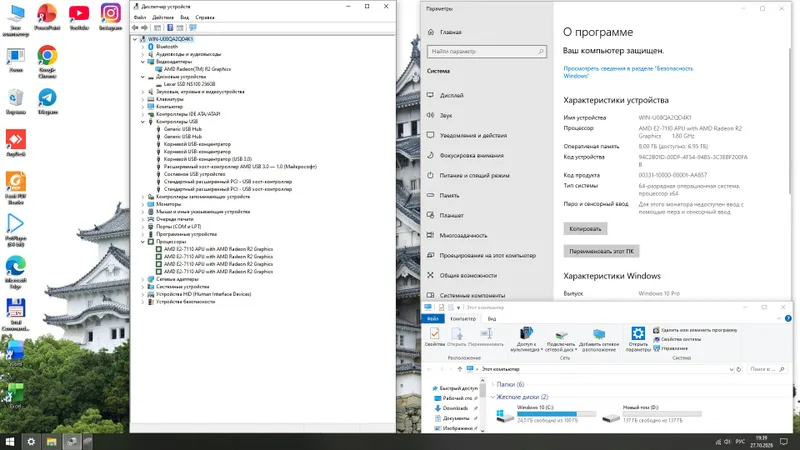Open Explorer address bar history dropdown
Viewport: 800px width, 450px height.
pyautogui.click(x=732, y=369)
